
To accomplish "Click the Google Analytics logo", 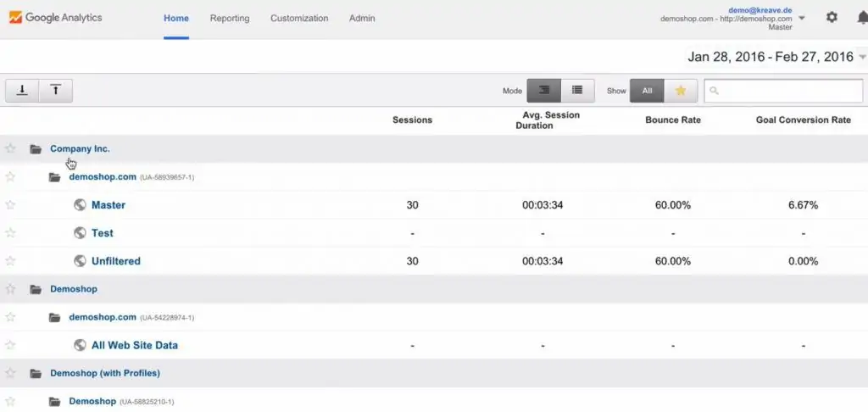I will click(55, 18).
